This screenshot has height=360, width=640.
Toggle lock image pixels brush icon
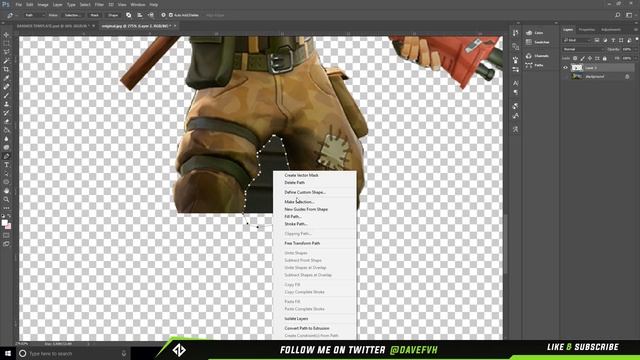pyautogui.click(x=582, y=58)
